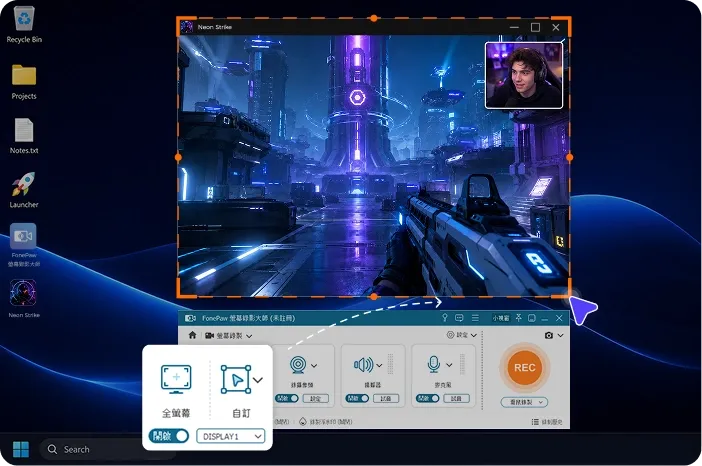Image resolution: width=702 pixels, height=466 pixels.
Task: Click the recording watermark droplet icon
Action: click(x=303, y=421)
